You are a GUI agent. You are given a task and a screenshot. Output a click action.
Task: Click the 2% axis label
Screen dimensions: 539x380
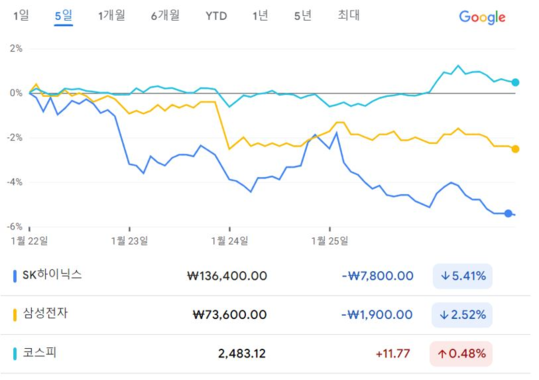[x=16, y=48]
